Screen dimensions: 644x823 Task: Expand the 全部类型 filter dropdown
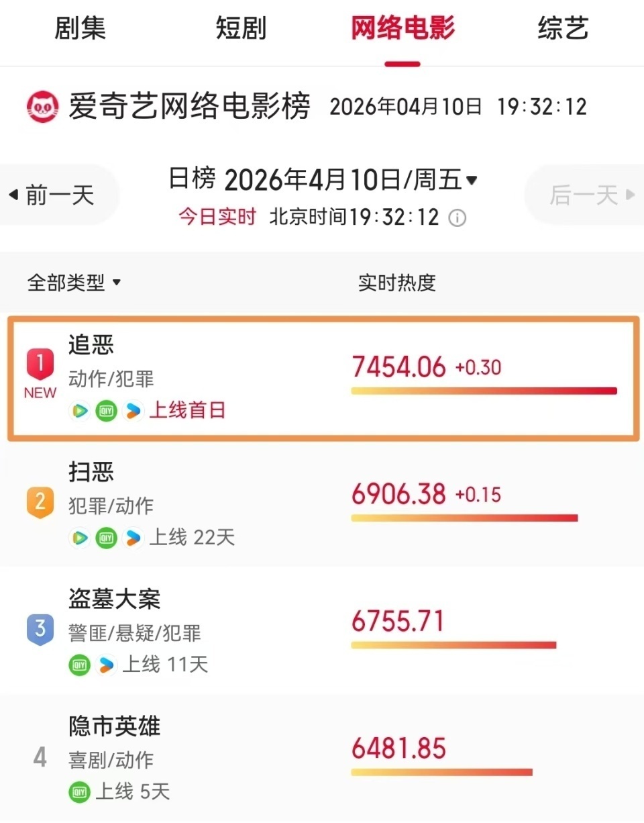[74, 283]
